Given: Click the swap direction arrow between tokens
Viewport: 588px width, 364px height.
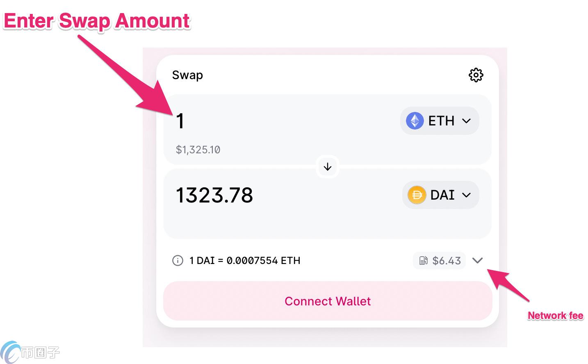Looking at the screenshot, I should tap(327, 166).
